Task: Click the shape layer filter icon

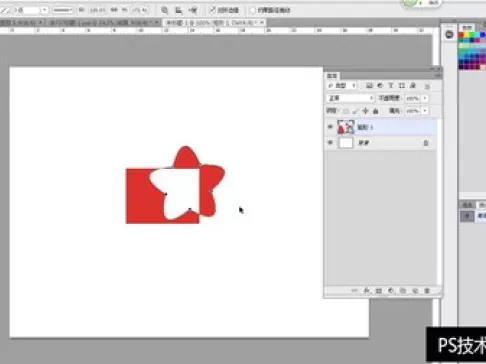Action: (402, 86)
